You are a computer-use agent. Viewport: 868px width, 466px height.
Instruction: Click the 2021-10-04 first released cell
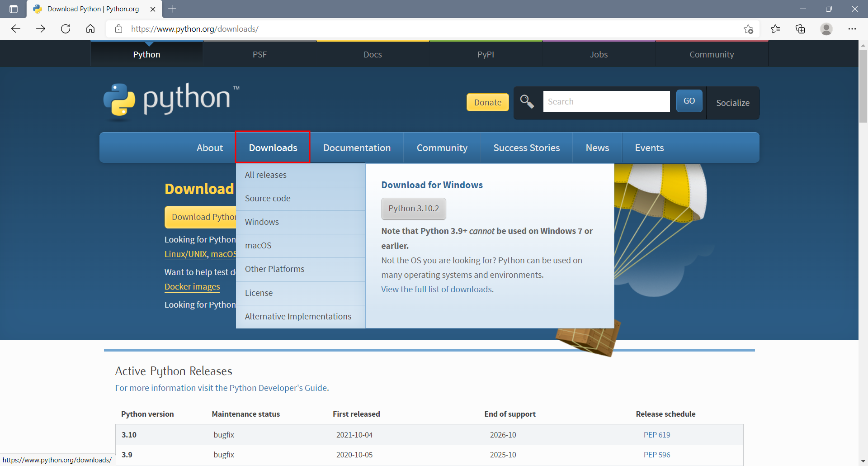[354, 435]
